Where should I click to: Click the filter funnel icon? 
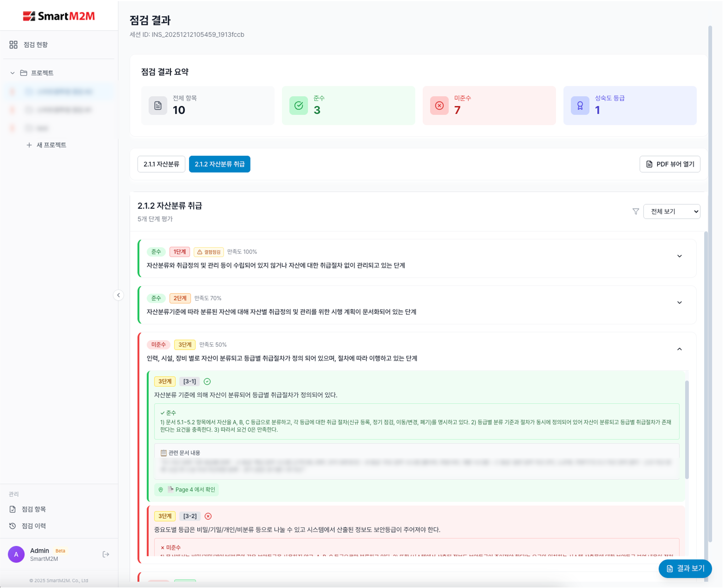[635, 211]
